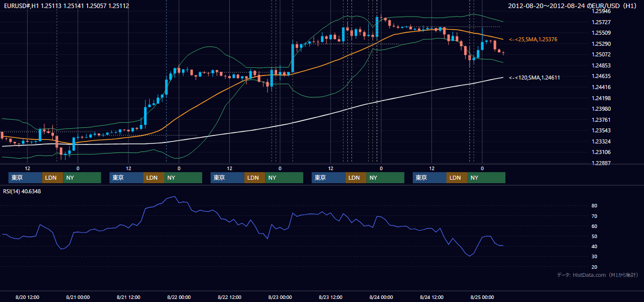Click the 8/25 00:00 time label
The width and height of the screenshot is (644, 302).
pyautogui.click(x=482, y=297)
